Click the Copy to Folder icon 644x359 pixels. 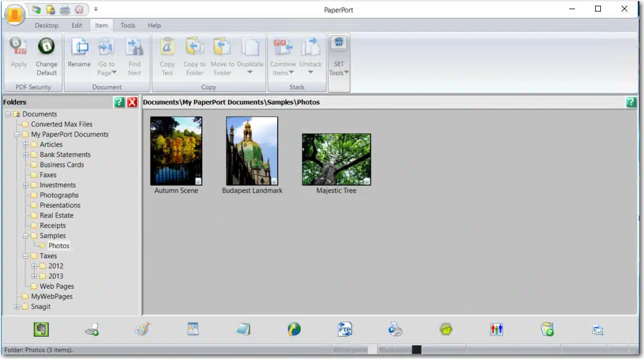coord(195,47)
